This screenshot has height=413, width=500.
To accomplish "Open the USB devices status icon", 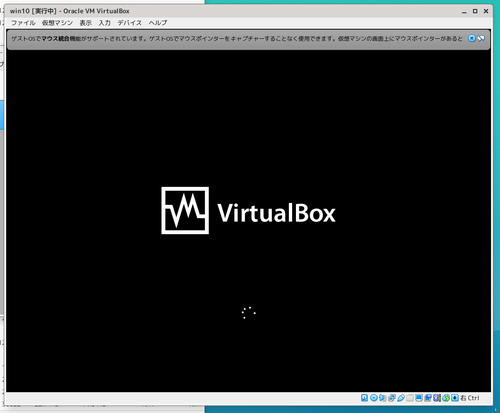I will [401, 398].
